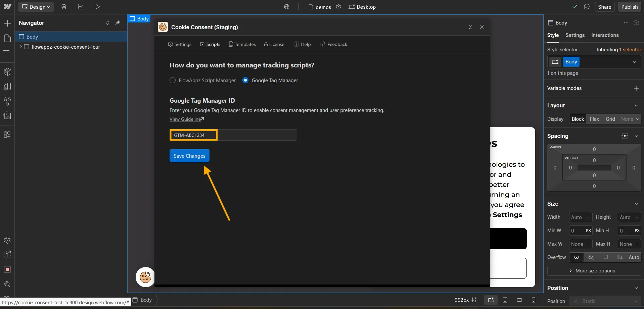The width and height of the screenshot is (644, 309).
Task: Expand the flowappz-cookie-consent-four tree item
Action: click(21, 47)
